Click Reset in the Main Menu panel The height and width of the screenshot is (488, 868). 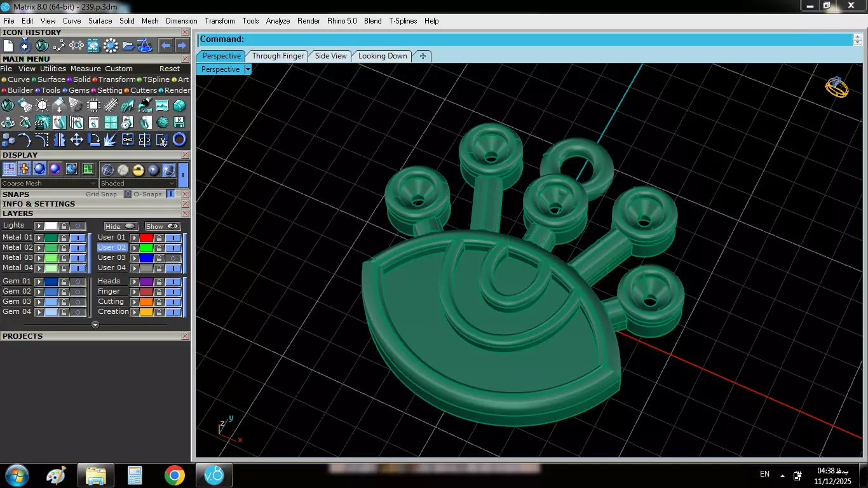(x=170, y=69)
